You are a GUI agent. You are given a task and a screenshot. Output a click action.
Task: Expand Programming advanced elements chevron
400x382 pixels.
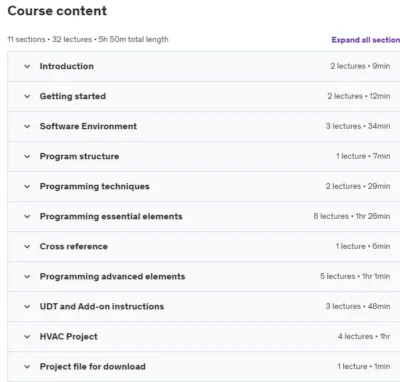tap(27, 276)
